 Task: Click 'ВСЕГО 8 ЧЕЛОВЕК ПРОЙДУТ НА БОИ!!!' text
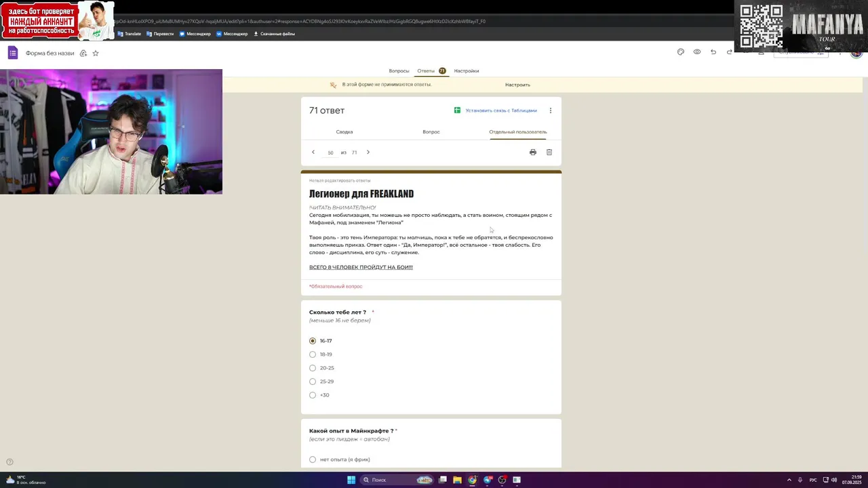(x=361, y=267)
